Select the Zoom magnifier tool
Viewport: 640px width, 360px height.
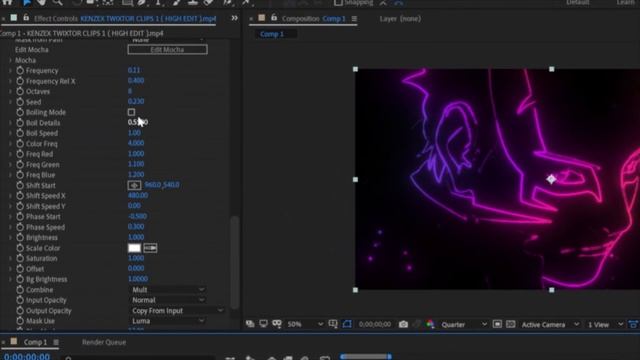pyautogui.click(x=58, y=3)
